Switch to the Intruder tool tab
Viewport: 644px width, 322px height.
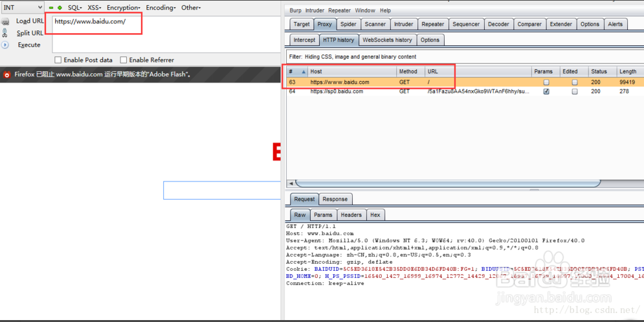coord(404,24)
